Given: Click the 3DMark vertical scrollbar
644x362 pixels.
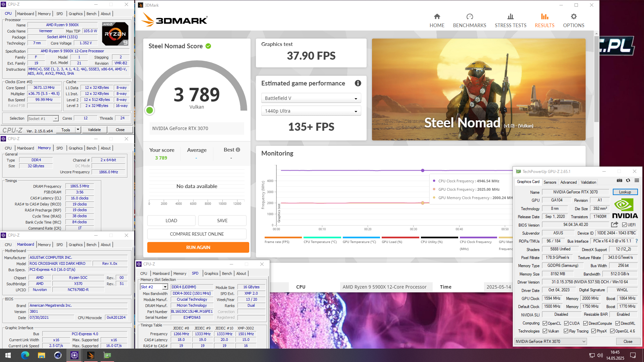Looking at the screenshot, I should pyautogui.click(x=596, y=79).
